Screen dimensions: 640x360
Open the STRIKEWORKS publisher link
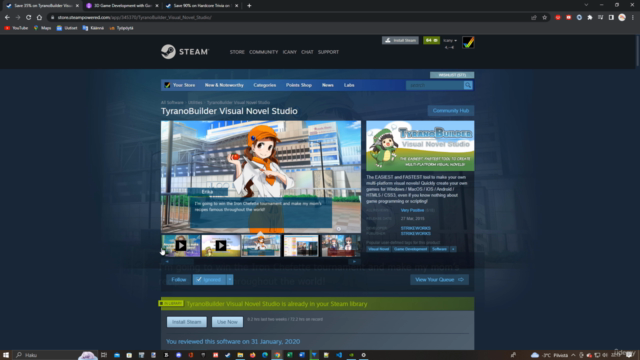(x=416, y=233)
